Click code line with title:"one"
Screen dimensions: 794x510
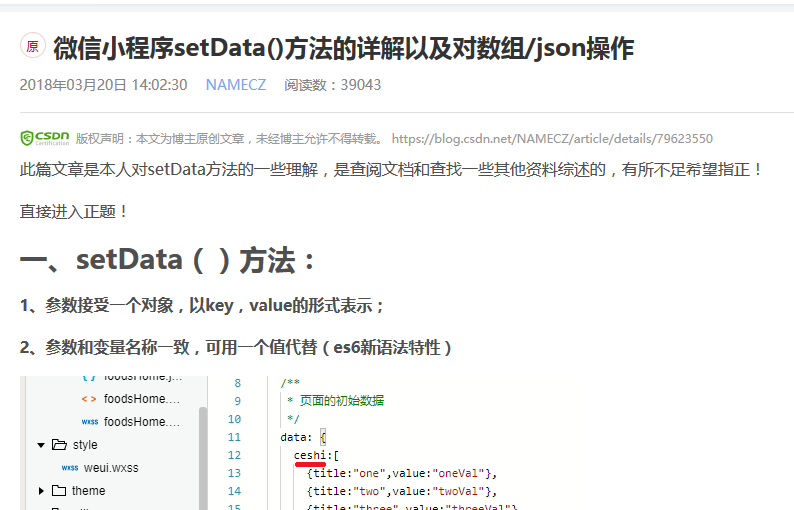click(x=402, y=474)
